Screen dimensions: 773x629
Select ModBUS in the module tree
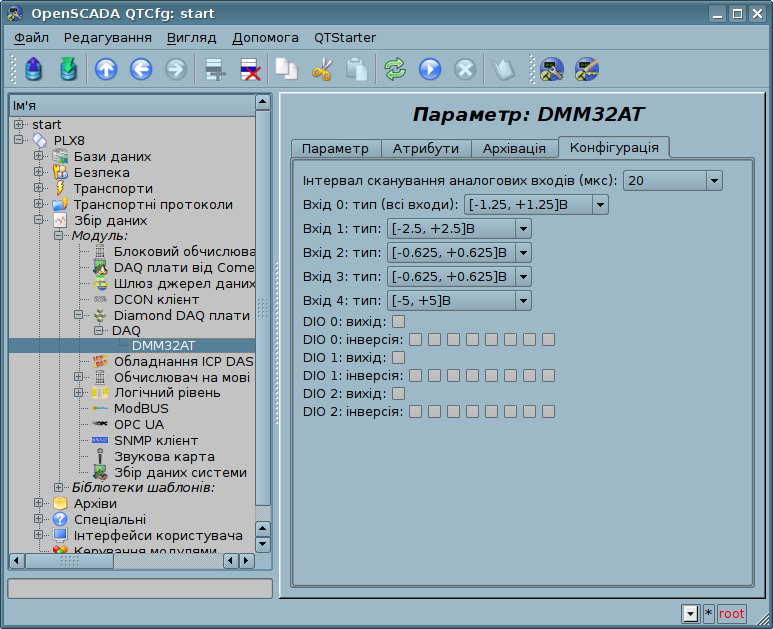pyautogui.click(x=140, y=408)
